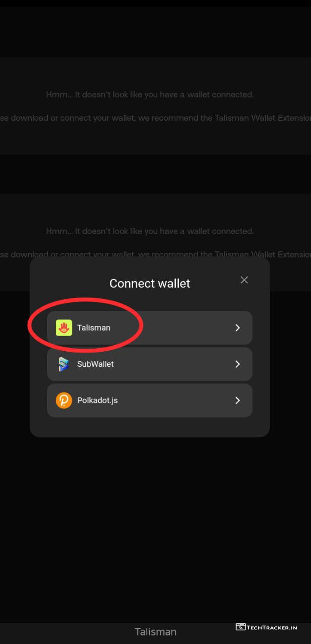
Task: Click the Connect wallet dialog heading
Action: (x=150, y=283)
